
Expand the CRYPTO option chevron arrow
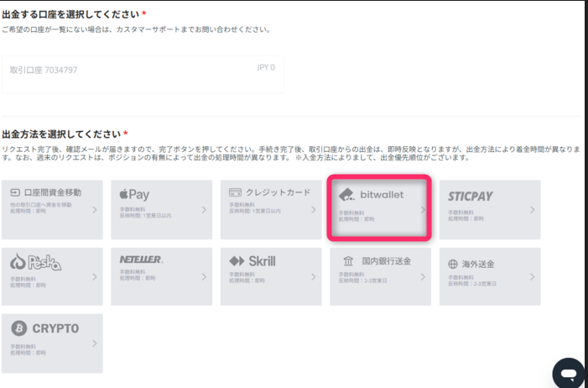point(94,343)
